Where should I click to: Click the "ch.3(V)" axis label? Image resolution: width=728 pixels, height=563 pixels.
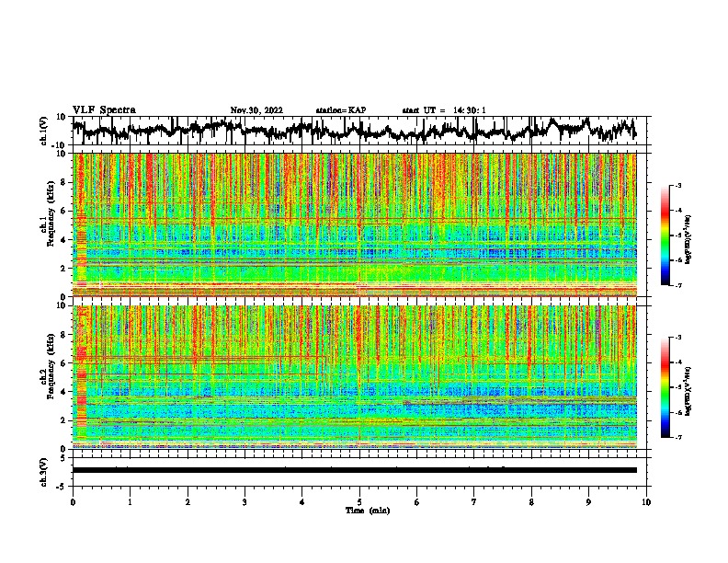coord(44,472)
